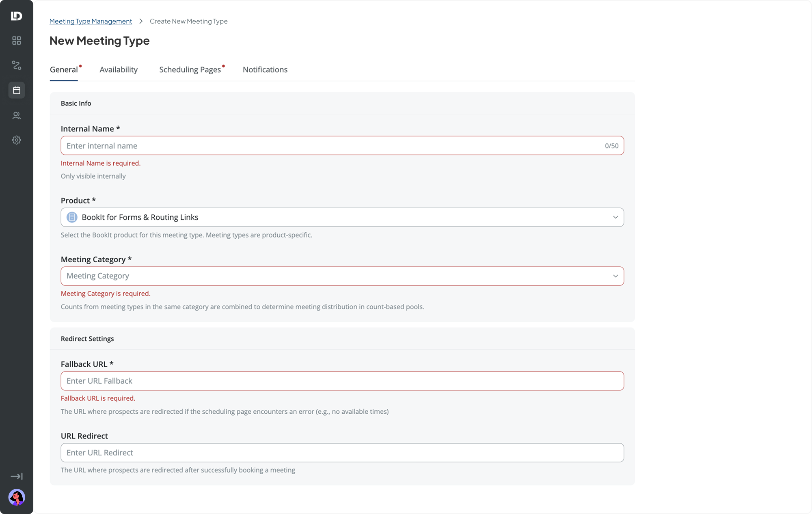Open the Notifications tab
The height and width of the screenshot is (514, 812).
tap(265, 69)
